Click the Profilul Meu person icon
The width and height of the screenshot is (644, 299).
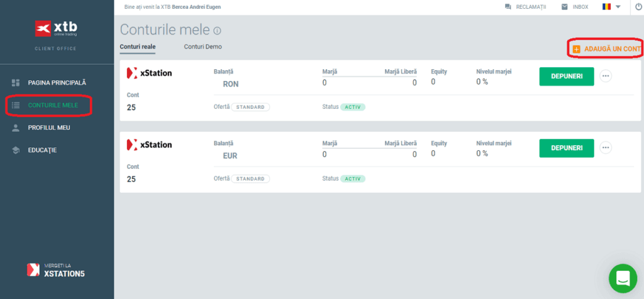pyautogui.click(x=16, y=128)
